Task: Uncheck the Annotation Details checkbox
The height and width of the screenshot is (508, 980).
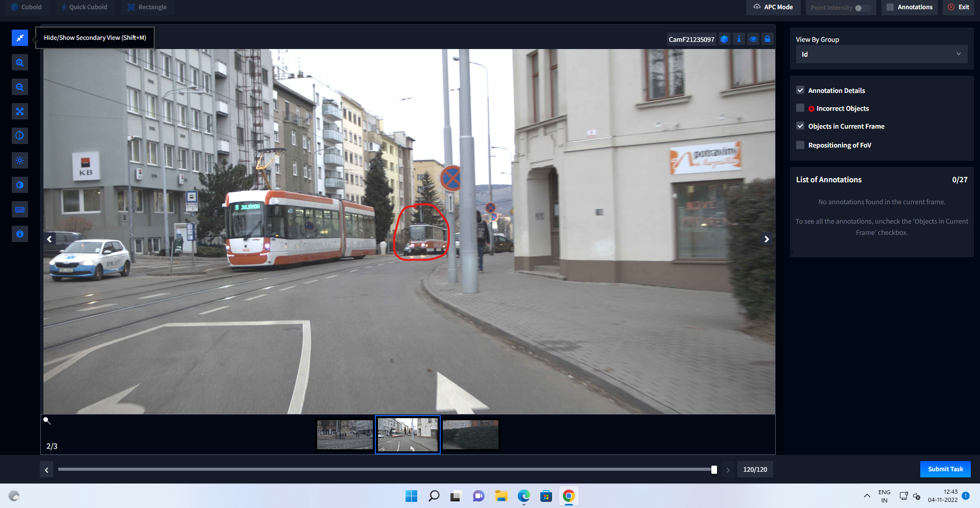Action: [x=800, y=90]
